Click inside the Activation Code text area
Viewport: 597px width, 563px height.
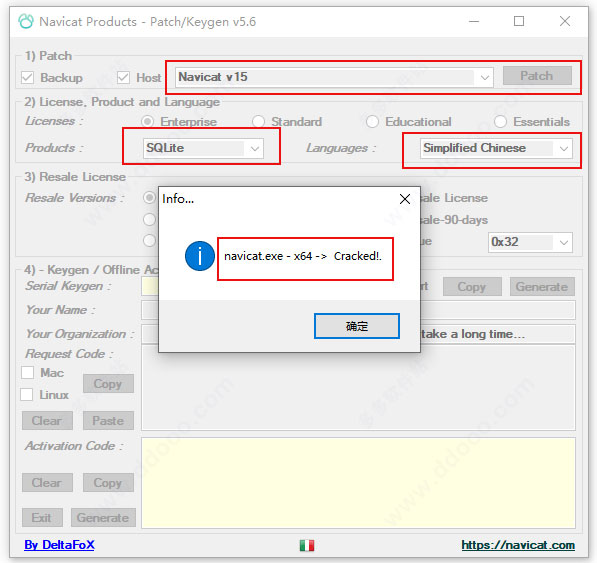pos(358,483)
